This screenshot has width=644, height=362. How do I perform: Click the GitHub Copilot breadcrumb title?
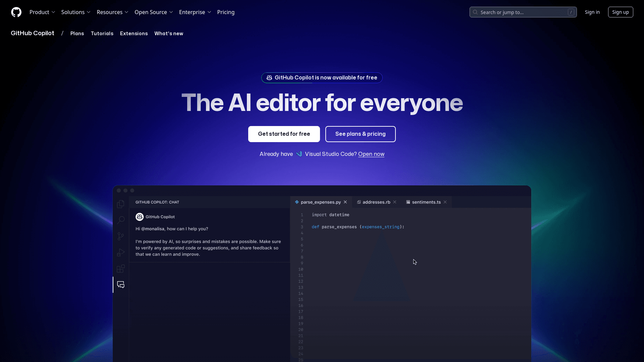[x=33, y=33]
